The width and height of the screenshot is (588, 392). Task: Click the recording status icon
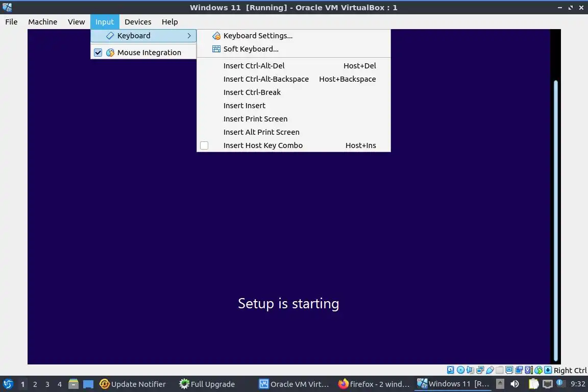(x=519, y=370)
